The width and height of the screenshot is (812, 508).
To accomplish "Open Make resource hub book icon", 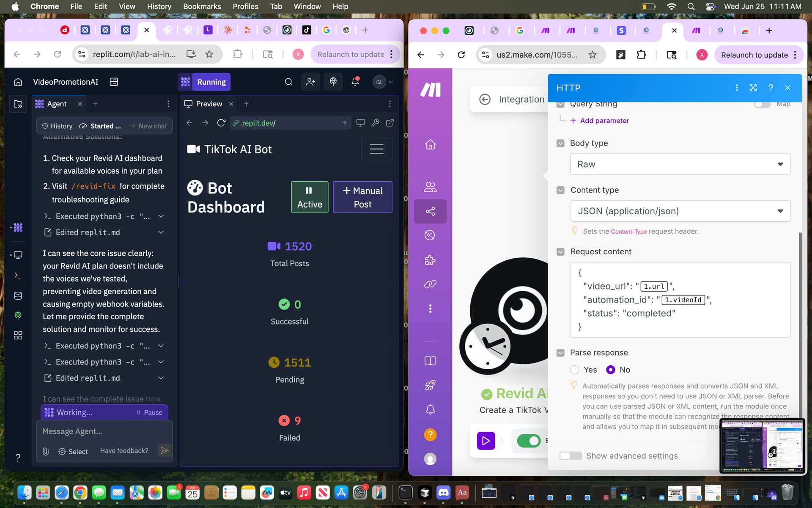I will coord(430,361).
